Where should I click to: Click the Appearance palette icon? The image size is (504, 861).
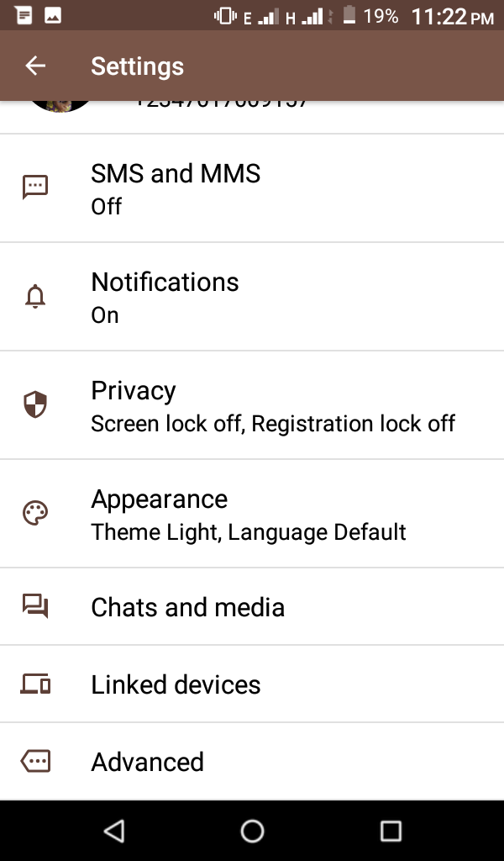pyautogui.click(x=36, y=513)
